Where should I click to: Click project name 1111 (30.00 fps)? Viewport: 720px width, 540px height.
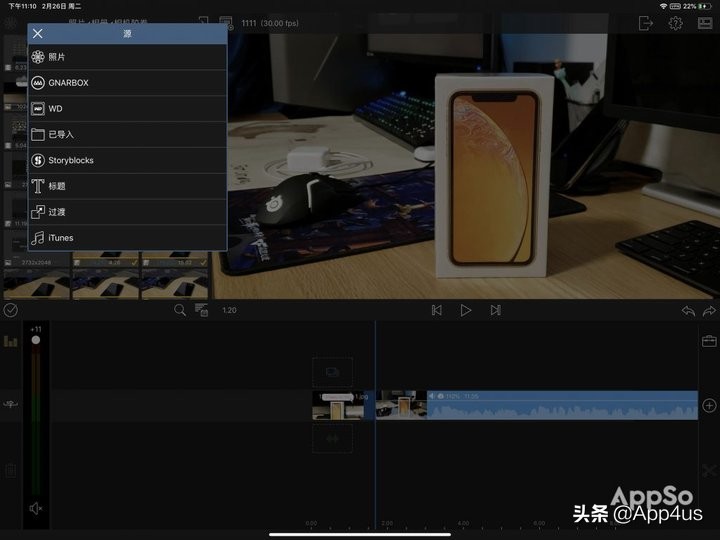coord(270,23)
